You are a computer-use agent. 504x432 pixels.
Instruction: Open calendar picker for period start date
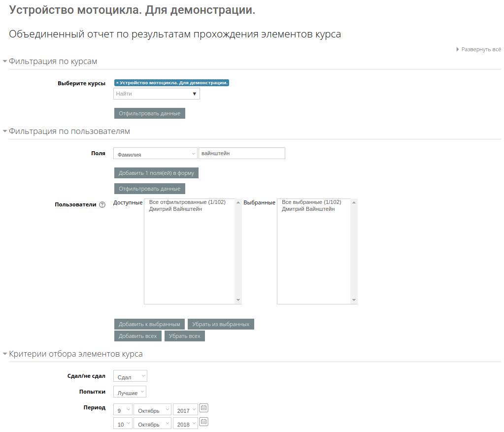click(203, 408)
